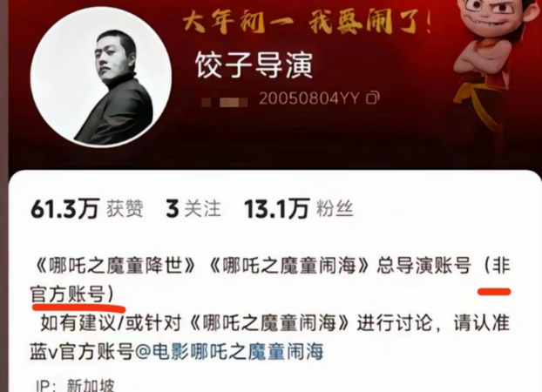The height and width of the screenshot is (392, 542).
Task: Select the account ID text 20050804YY
Action: 309,98
